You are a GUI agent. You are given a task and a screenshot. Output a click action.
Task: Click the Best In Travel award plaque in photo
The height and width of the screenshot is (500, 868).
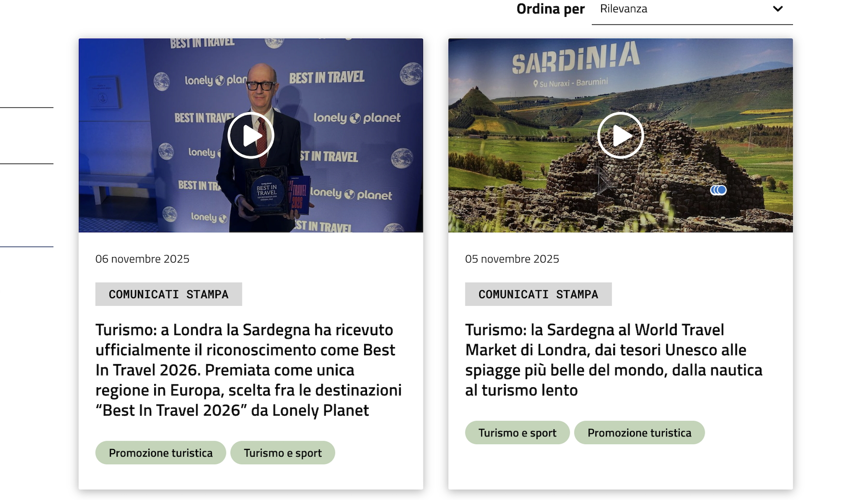(267, 191)
